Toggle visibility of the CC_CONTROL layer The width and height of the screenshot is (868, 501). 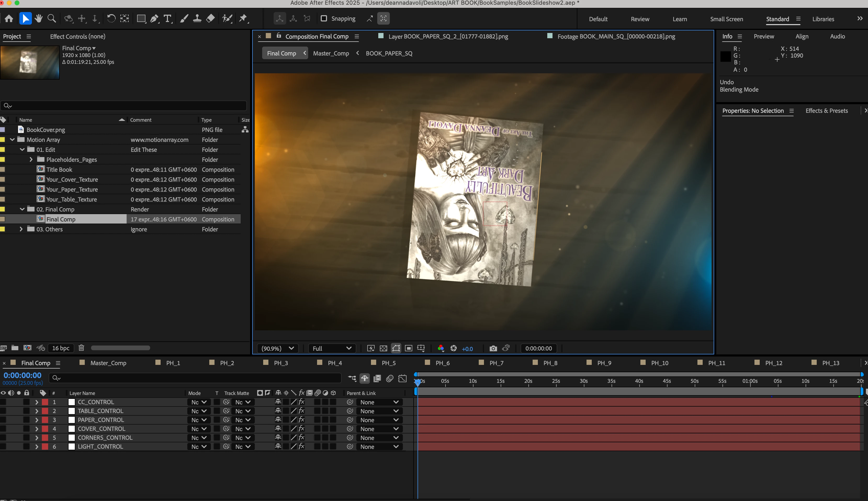pos(3,402)
